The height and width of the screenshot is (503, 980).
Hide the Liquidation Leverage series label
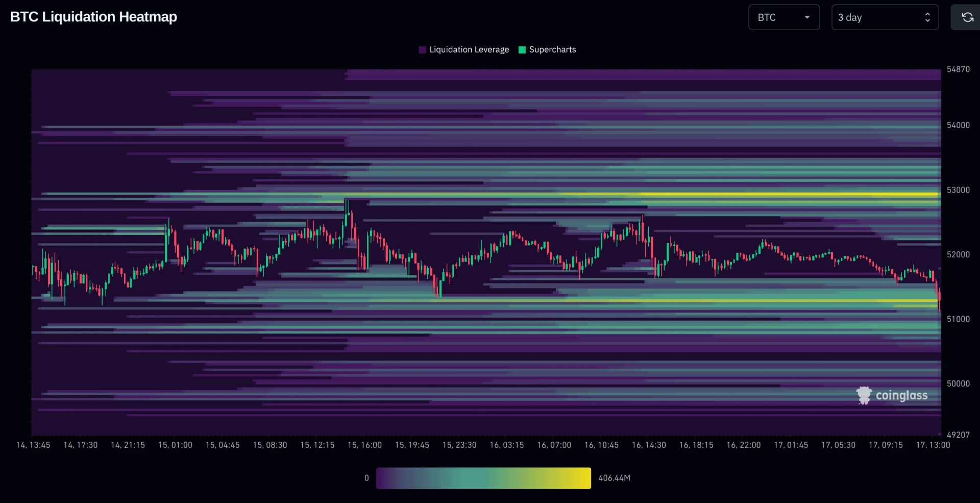click(x=469, y=50)
